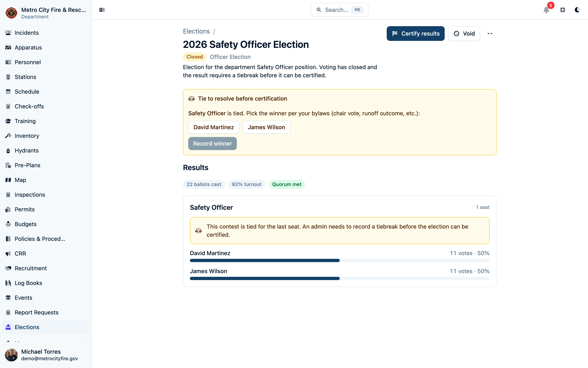
Task: Go to the Recruitment page
Action: point(46,268)
